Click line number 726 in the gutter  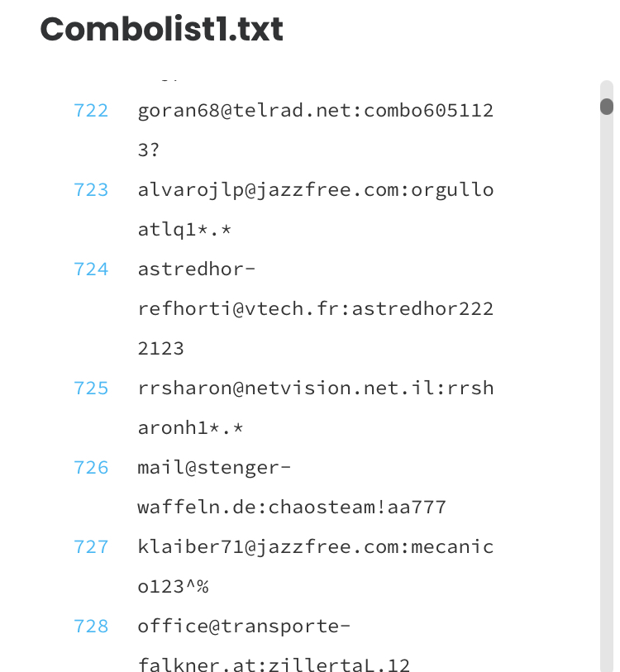pyautogui.click(x=91, y=468)
